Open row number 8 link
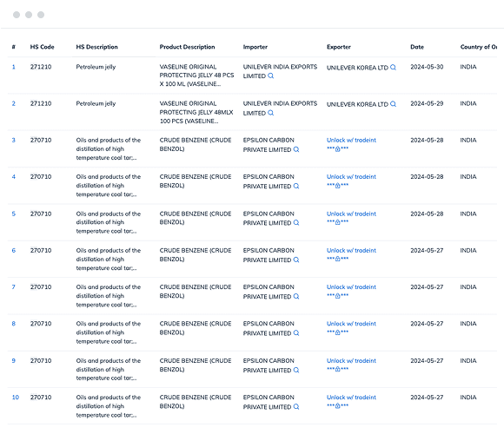 14,324
